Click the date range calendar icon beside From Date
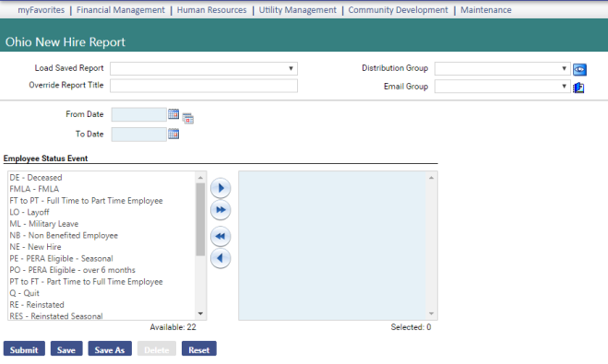Screen dimensions: 608x364 [x=187, y=118]
